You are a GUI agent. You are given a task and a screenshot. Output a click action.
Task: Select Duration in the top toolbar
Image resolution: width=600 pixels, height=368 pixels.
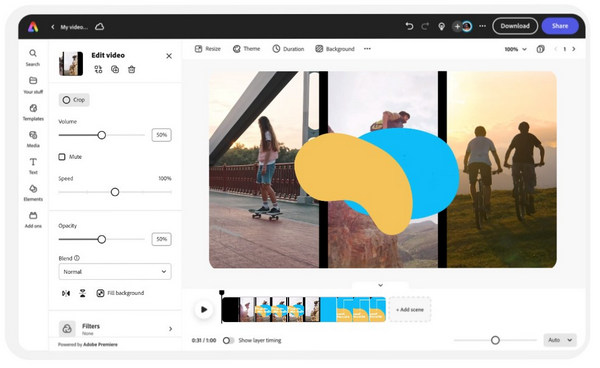288,49
